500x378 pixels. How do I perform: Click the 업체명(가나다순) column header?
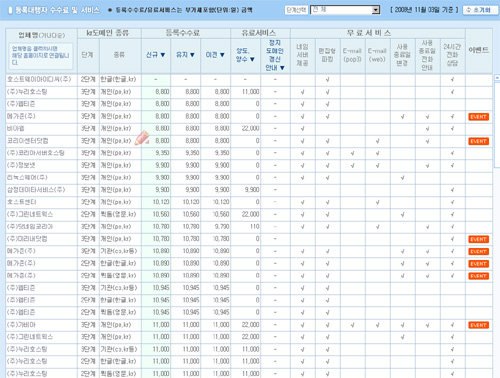point(42,35)
